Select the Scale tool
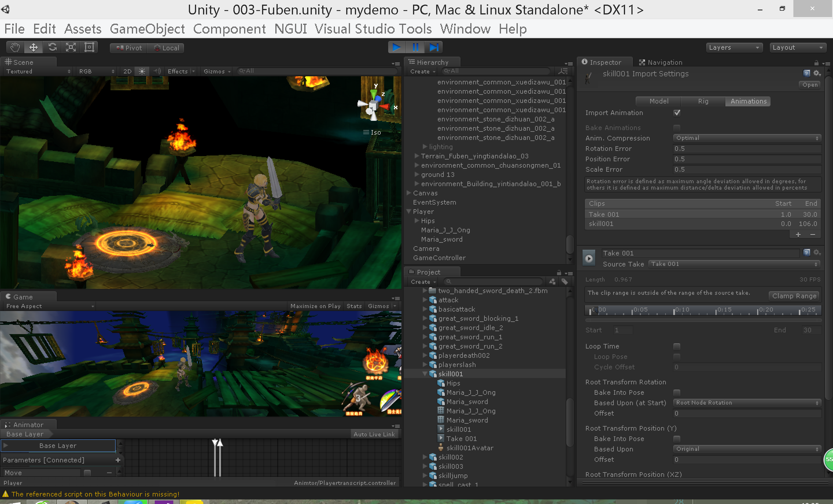The image size is (833, 504). click(x=71, y=47)
